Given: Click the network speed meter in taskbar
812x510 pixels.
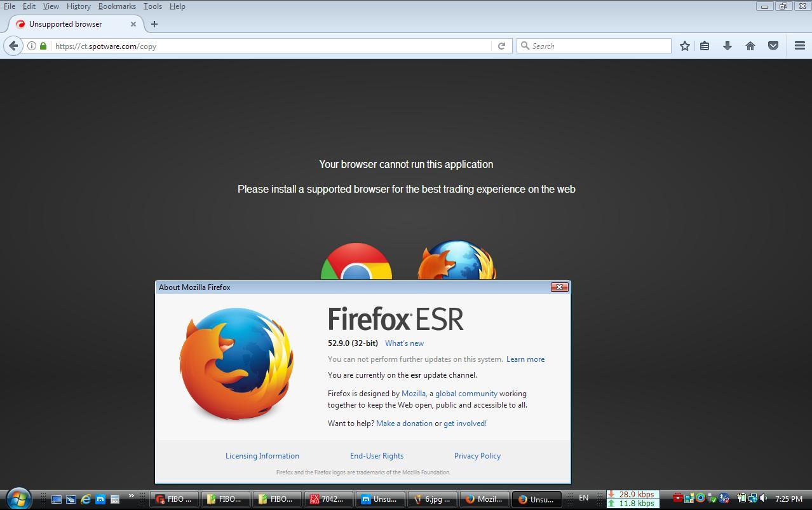Looking at the screenshot, I should pos(633,499).
